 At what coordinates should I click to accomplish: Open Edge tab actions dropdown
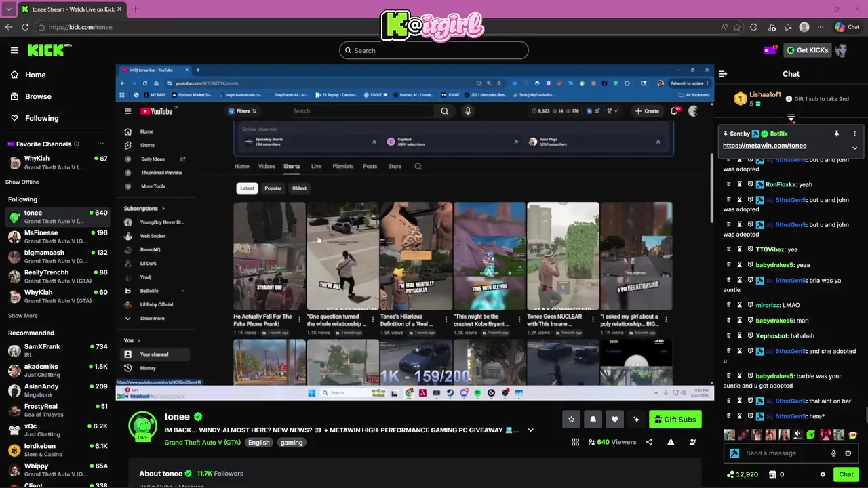(9, 9)
